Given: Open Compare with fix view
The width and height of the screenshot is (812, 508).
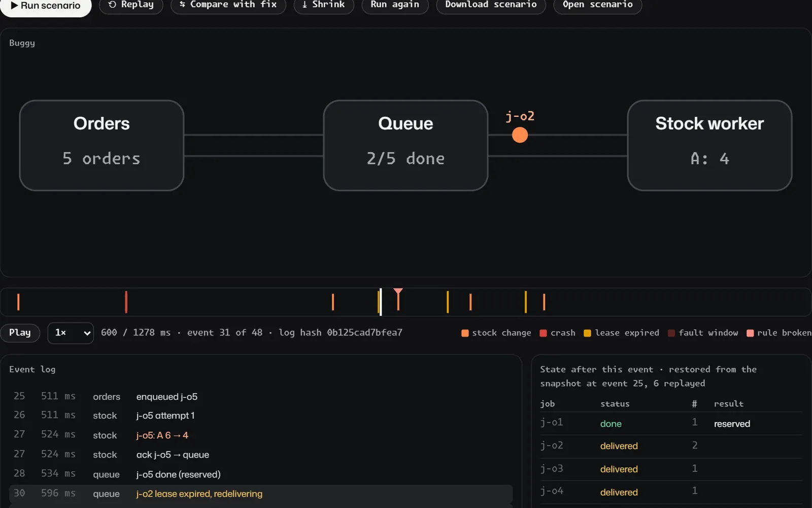Looking at the screenshot, I should 228,5.
